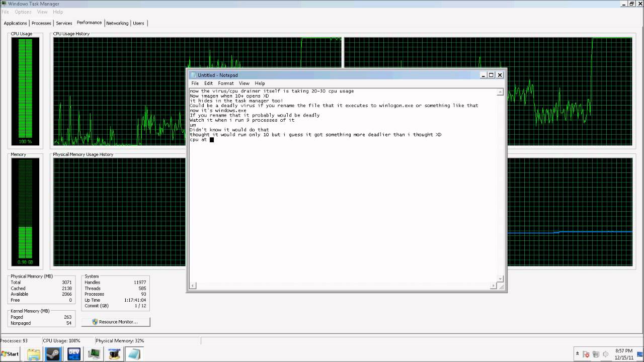
Task: Open Notepad Format menu
Action: point(225,83)
